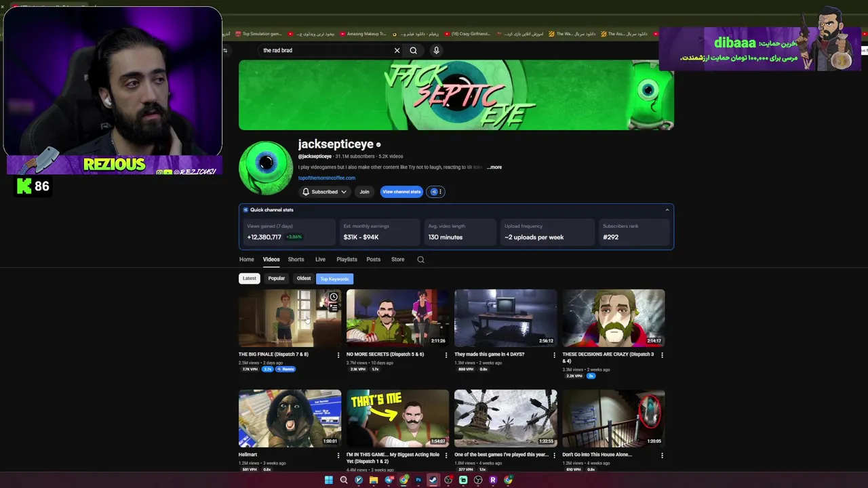This screenshot has width=868, height=488.
Task: Open 'THAT'S ME' Dispatch 1 & 2 thumbnail
Action: (397, 418)
